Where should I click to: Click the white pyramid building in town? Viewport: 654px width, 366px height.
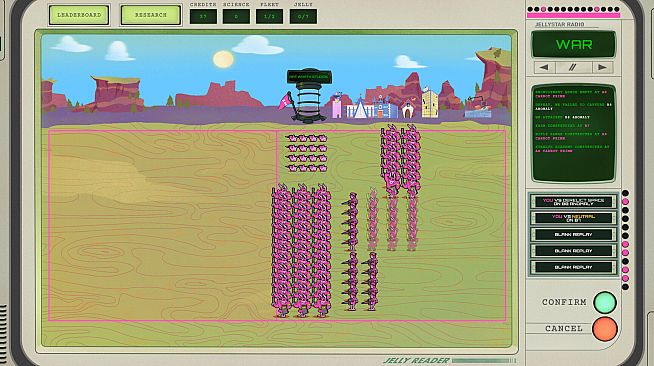tap(359, 108)
